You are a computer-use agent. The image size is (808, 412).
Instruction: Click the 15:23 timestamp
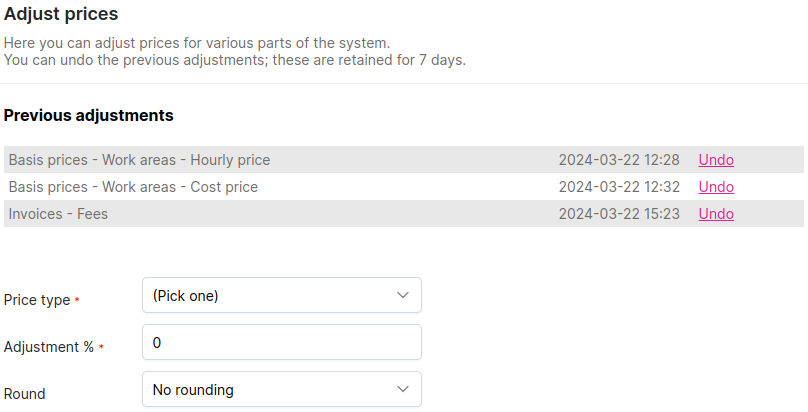coord(619,214)
